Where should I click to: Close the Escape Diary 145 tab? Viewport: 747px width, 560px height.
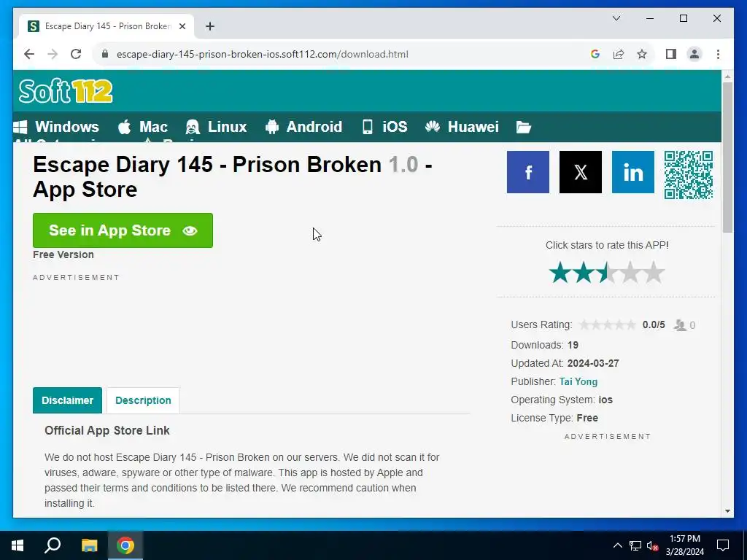[182, 26]
